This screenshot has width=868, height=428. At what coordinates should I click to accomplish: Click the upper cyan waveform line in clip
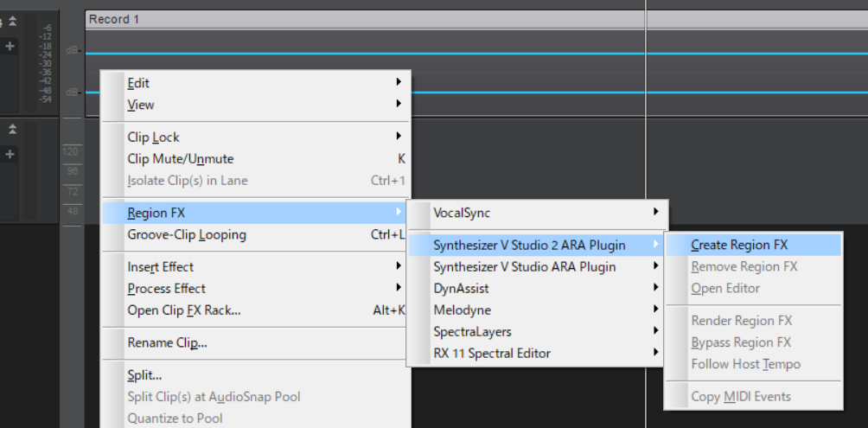476,54
